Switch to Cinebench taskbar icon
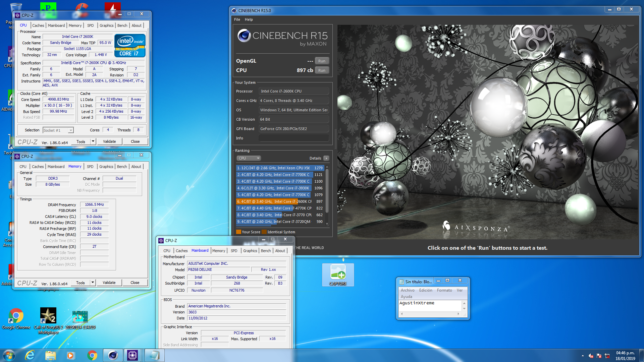The image size is (644, 362). point(113,355)
